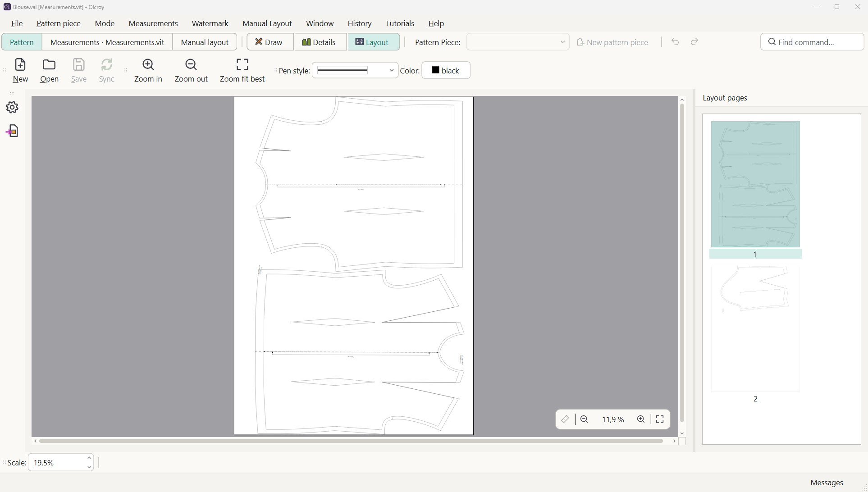This screenshot has height=492, width=868.
Task: Increase Scale with the up stepper arrow
Action: point(89,458)
